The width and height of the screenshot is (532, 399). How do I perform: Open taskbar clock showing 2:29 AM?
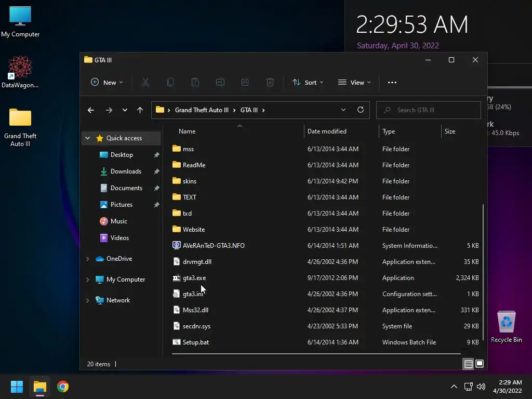pos(507,387)
